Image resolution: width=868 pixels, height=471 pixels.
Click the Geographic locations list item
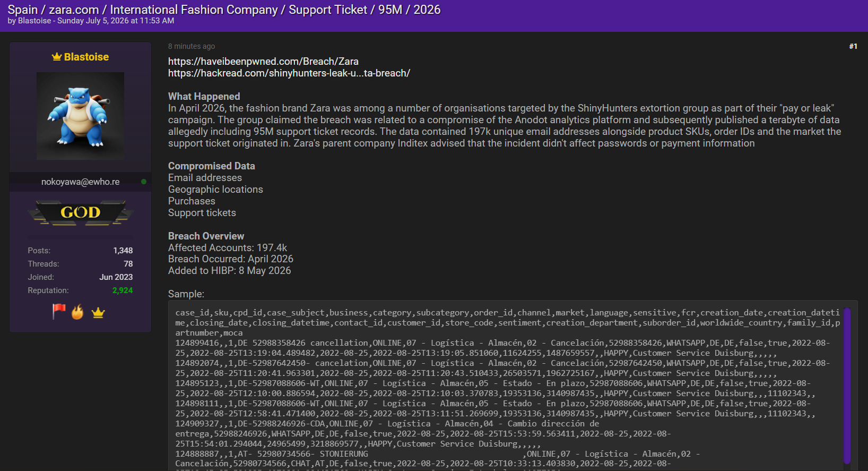pos(215,190)
